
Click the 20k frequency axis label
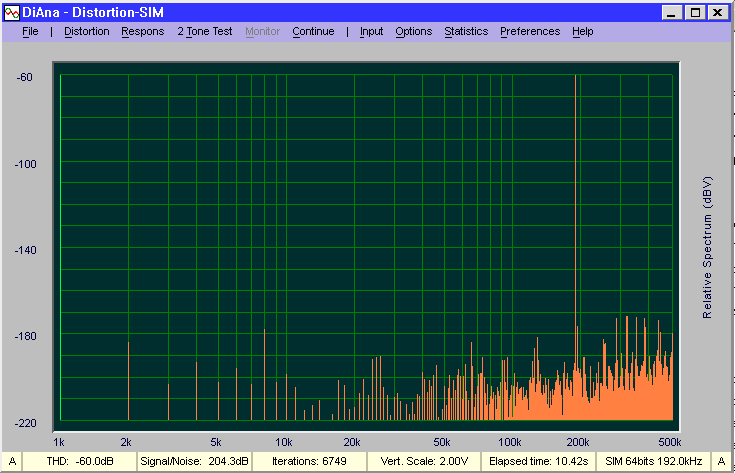(352, 442)
